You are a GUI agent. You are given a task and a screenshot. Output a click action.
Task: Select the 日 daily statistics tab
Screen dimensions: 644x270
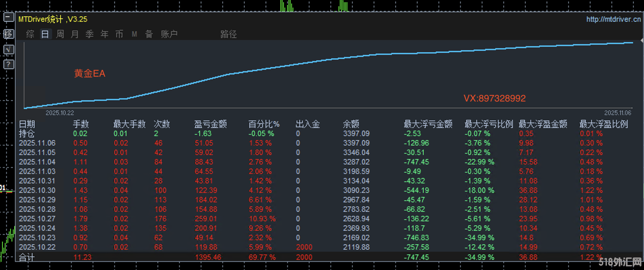pyautogui.click(x=45, y=34)
